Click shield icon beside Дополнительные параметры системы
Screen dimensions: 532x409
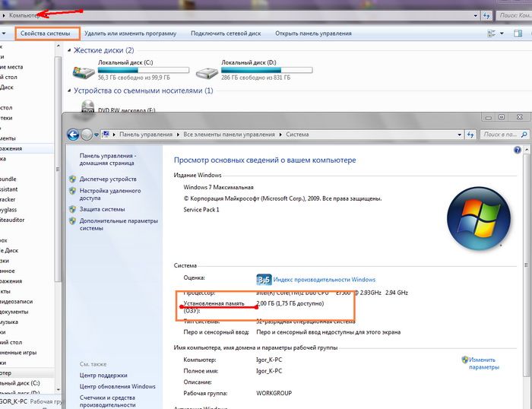pyautogui.click(x=73, y=221)
